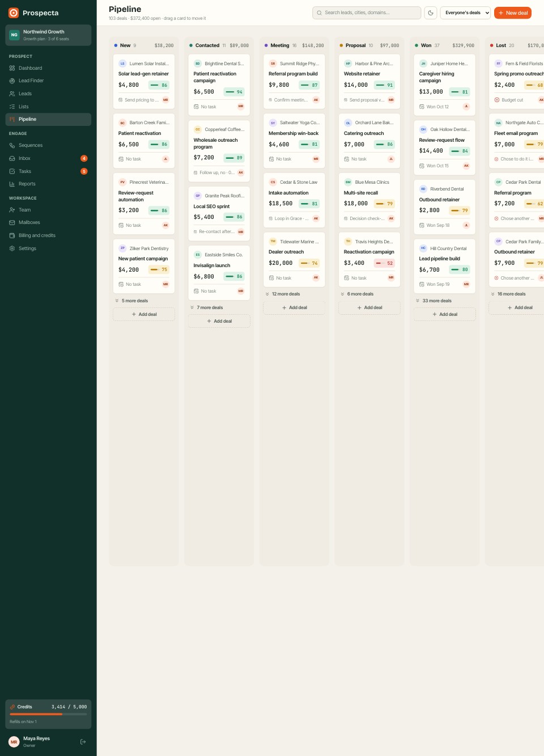Click CC avatar on Copperleaf Coffee

point(198,129)
